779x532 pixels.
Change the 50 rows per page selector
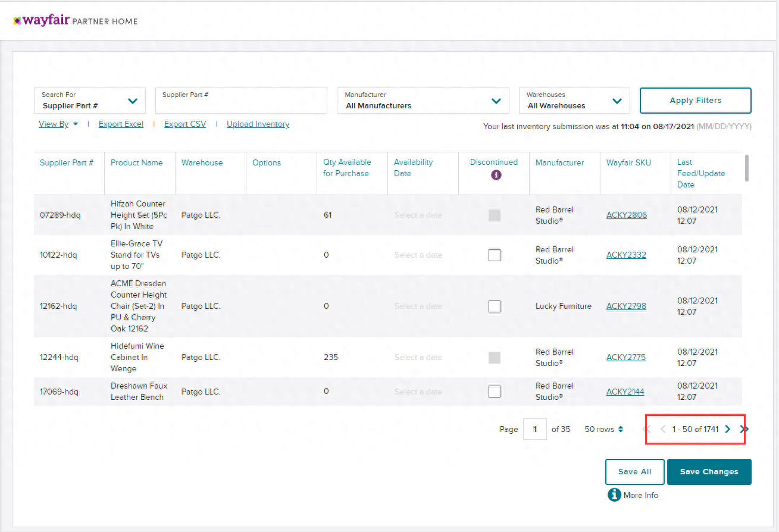604,429
